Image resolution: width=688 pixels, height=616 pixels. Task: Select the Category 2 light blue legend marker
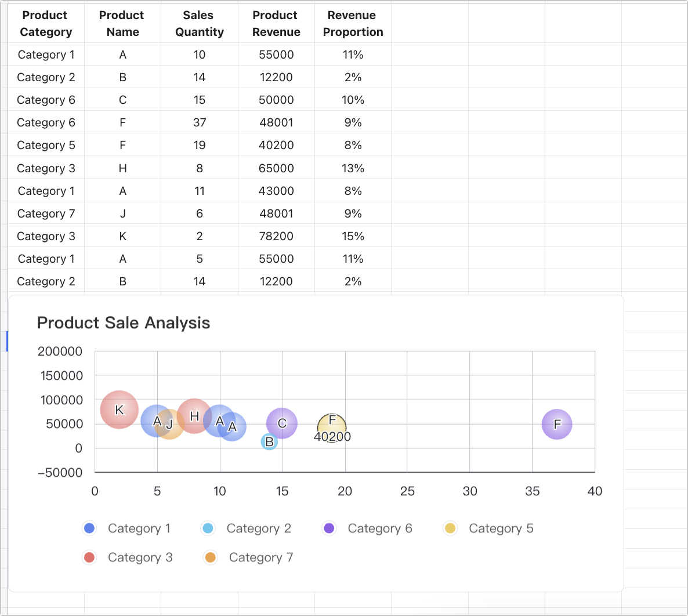[207, 528]
